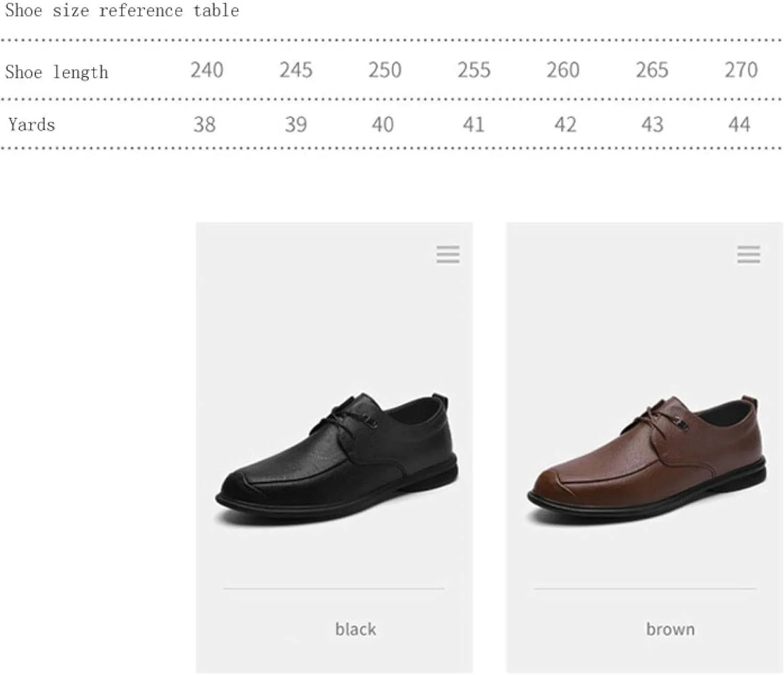The height and width of the screenshot is (675, 784).
Task: Select shoe length 260
Action: click(x=563, y=70)
